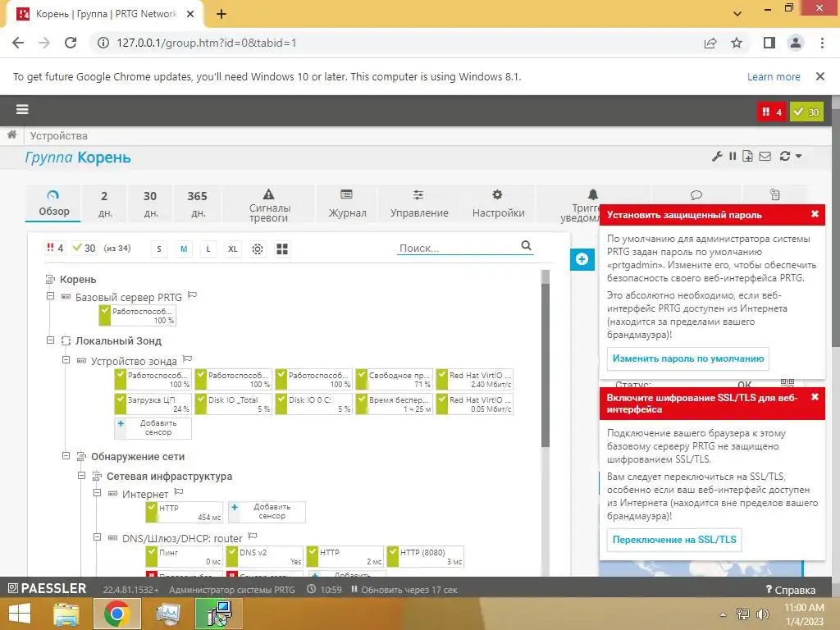Click the home breadcrumb icon
Image resolution: width=840 pixels, height=630 pixels.
pyautogui.click(x=11, y=135)
